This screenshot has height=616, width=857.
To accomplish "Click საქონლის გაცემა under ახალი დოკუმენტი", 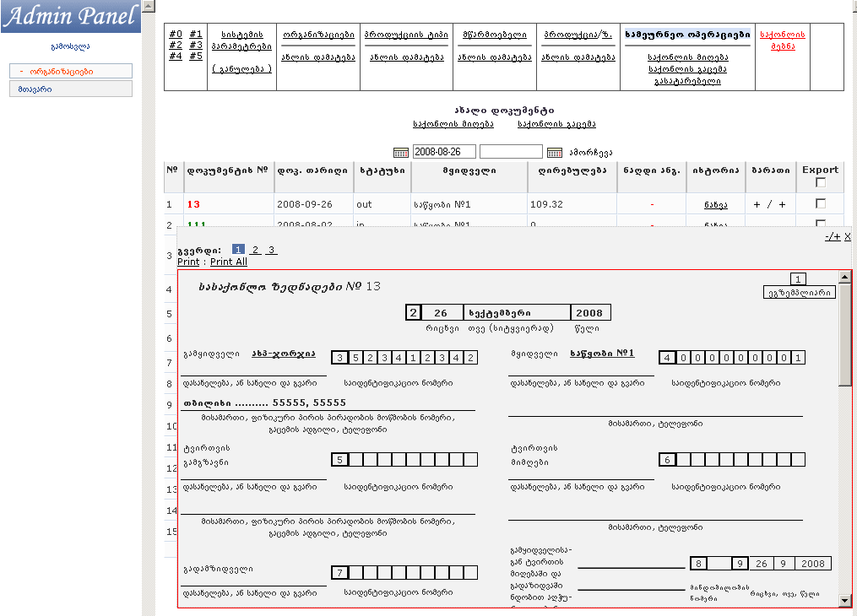I will click(x=556, y=124).
